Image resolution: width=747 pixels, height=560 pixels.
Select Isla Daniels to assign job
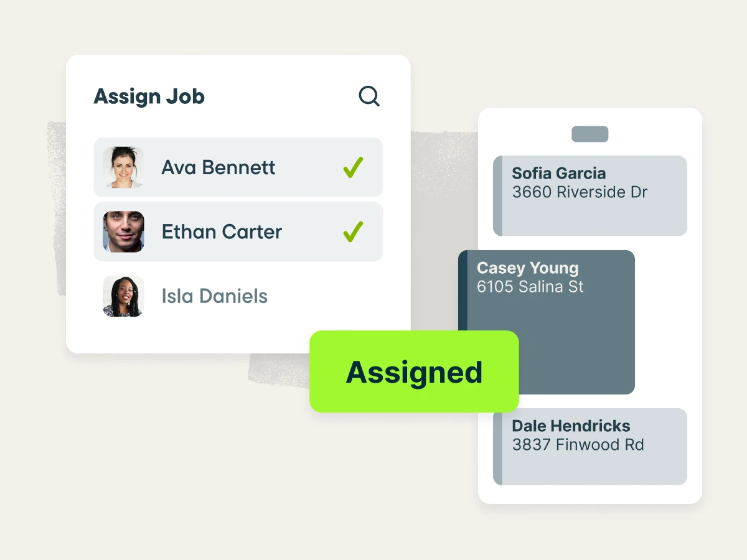click(238, 296)
